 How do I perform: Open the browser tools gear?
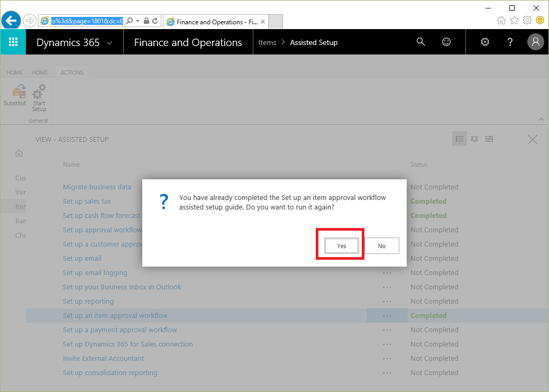tap(527, 20)
